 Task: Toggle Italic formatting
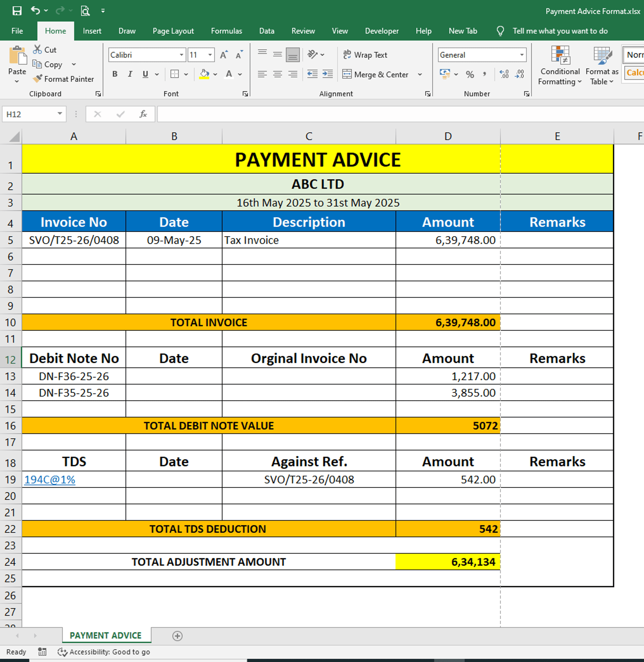click(x=130, y=74)
